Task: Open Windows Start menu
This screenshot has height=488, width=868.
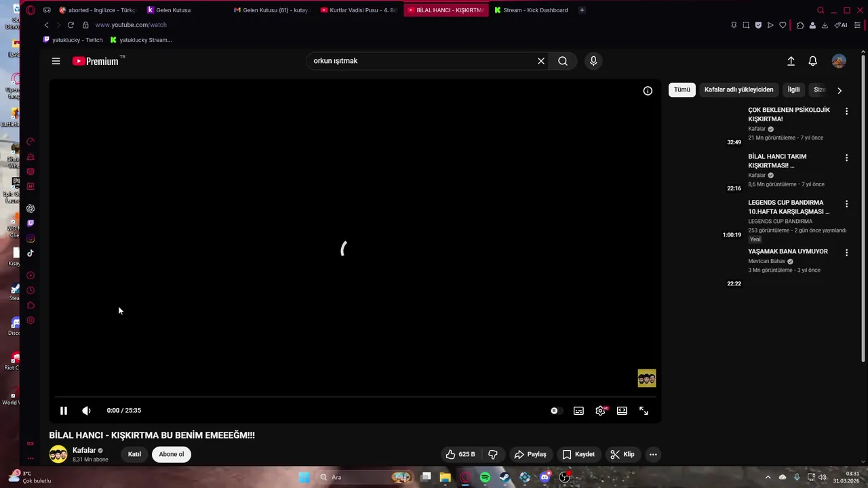Action: 304,477
